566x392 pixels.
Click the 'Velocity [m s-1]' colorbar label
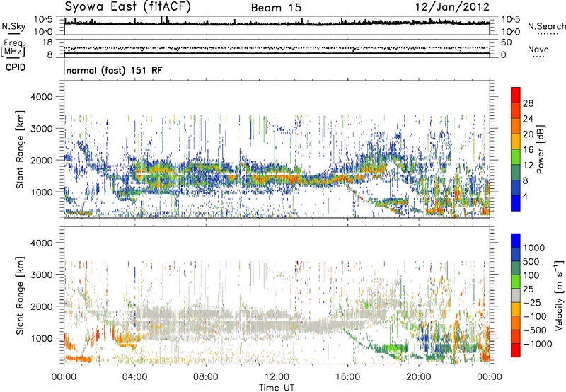pos(559,295)
